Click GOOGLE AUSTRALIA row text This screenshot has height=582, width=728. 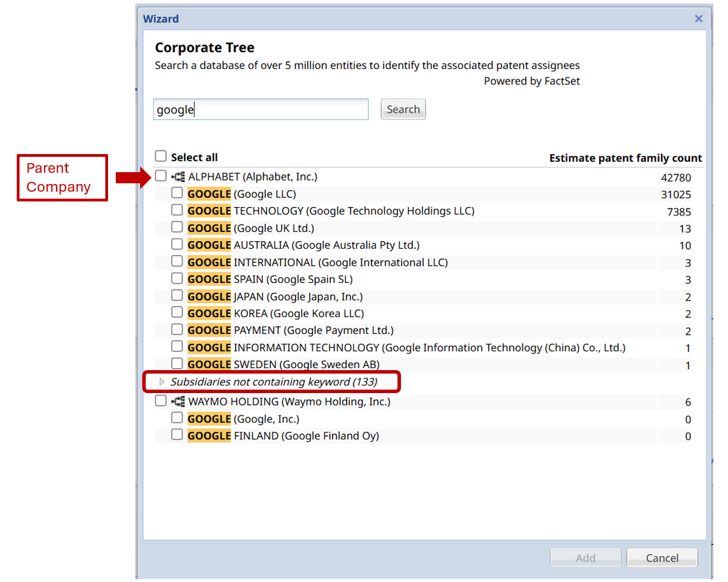point(303,245)
